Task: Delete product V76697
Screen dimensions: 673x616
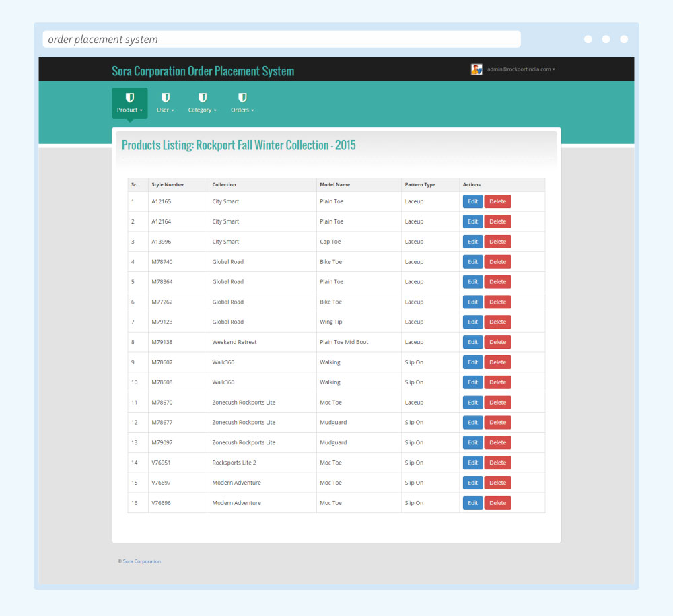Action: tap(497, 483)
